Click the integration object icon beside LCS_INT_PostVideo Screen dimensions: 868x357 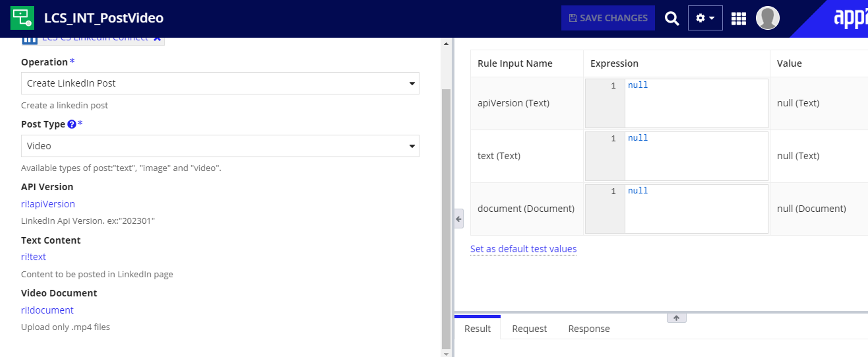tap(22, 18)
